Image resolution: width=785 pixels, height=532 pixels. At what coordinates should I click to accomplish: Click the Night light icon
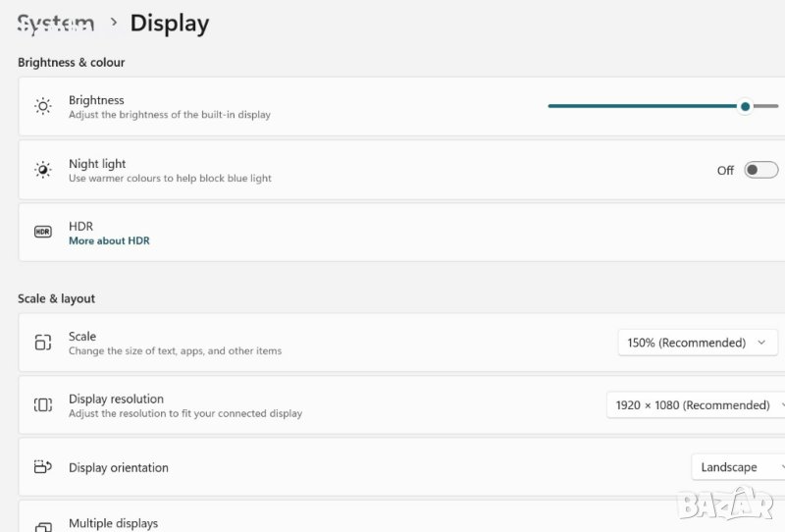point(43,170)
